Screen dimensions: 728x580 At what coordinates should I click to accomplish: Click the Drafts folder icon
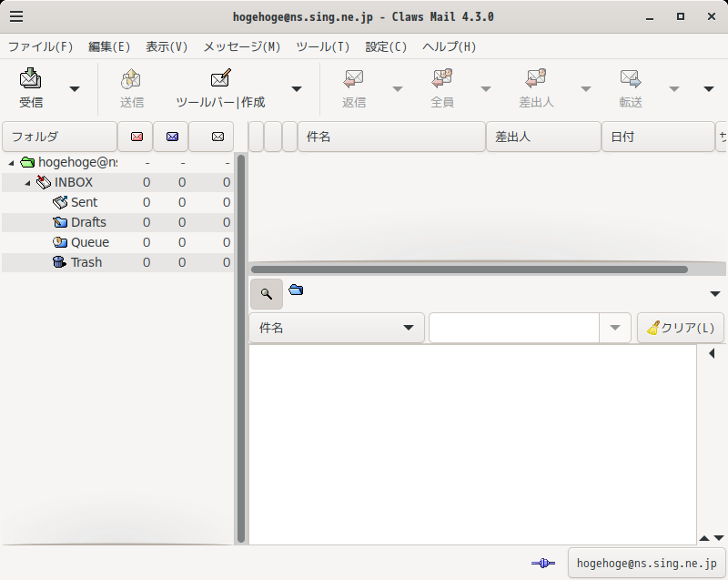tap(60, 222)
